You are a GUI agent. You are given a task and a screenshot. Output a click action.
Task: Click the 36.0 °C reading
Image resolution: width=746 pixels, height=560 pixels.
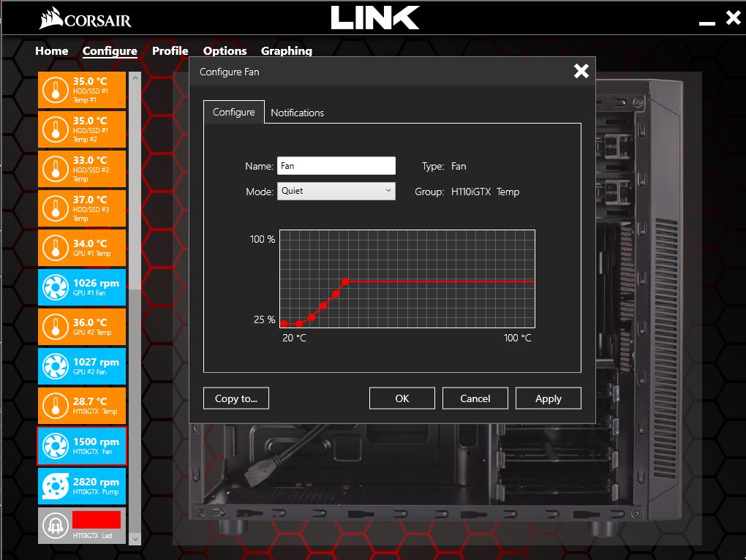pos(90,322)
